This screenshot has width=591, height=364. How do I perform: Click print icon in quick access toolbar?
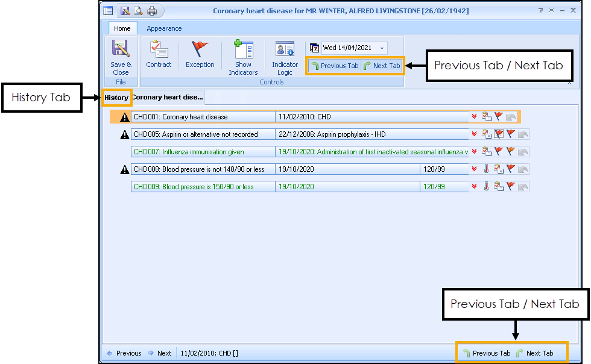(152, 11)
